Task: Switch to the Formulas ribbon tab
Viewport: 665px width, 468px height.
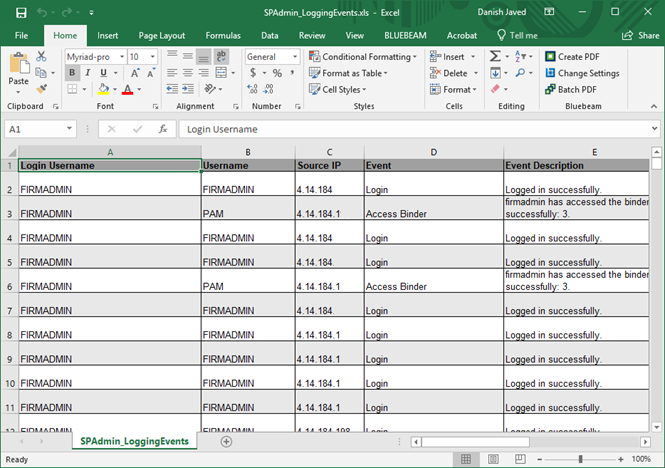Action: [223, 35]
